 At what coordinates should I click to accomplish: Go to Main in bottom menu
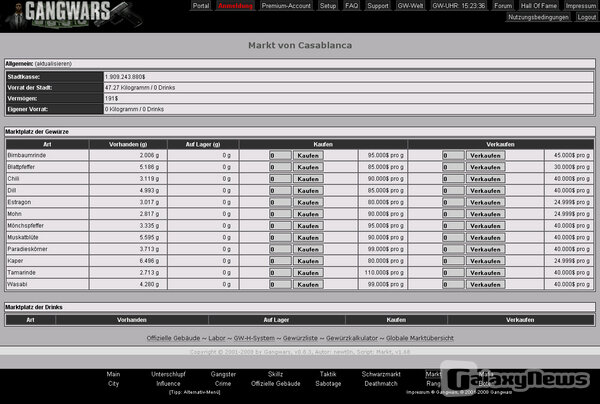tap(113, 374)
